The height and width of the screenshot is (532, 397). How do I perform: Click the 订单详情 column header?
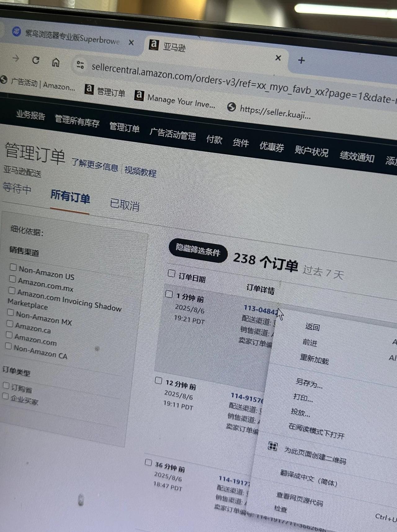click(261, 289)
